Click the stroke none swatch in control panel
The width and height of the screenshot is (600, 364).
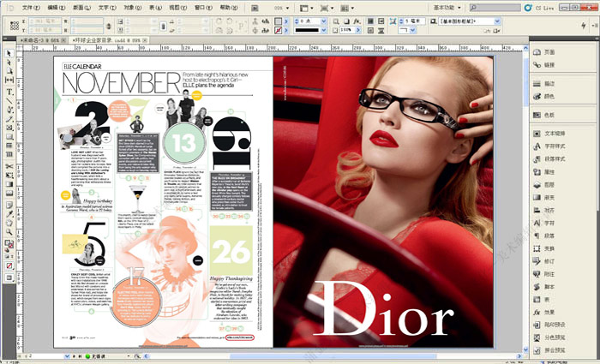(x=279, y=30)
